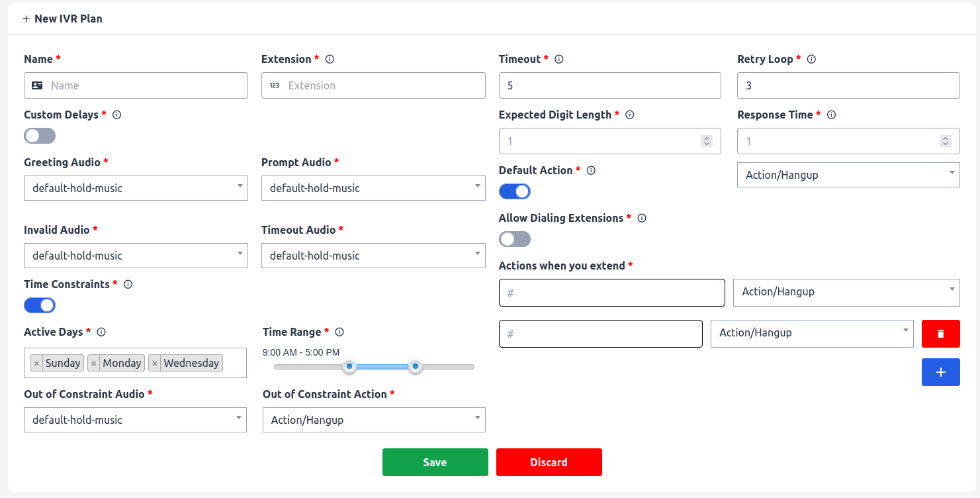Screen dimensions: 980x498
Task: Turn on Allow Dialing Extensions switch
Action: 514,239
